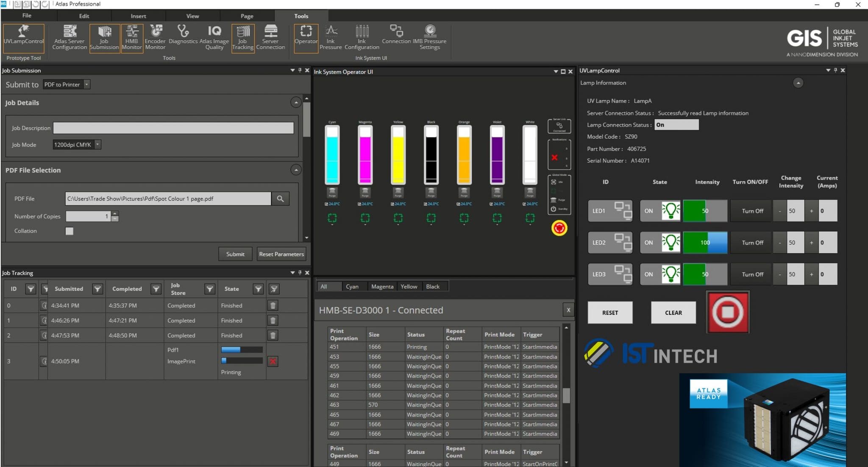
Task: Turn Off the LED2 lamp
Action: (751, 242)
